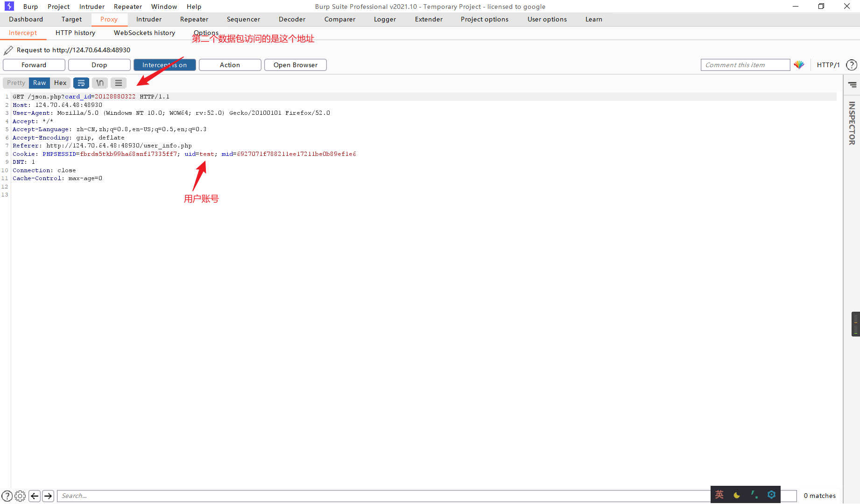The width and height of the screenshot is (860, 504).
Task: Open the Comparer tab
Action: coord(340,19)
